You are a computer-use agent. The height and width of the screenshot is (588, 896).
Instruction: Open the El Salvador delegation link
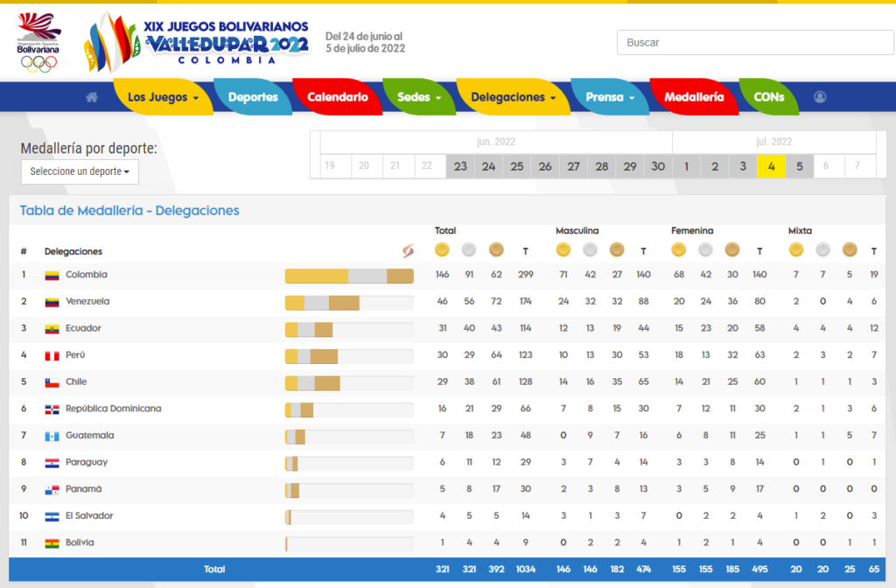89,516
